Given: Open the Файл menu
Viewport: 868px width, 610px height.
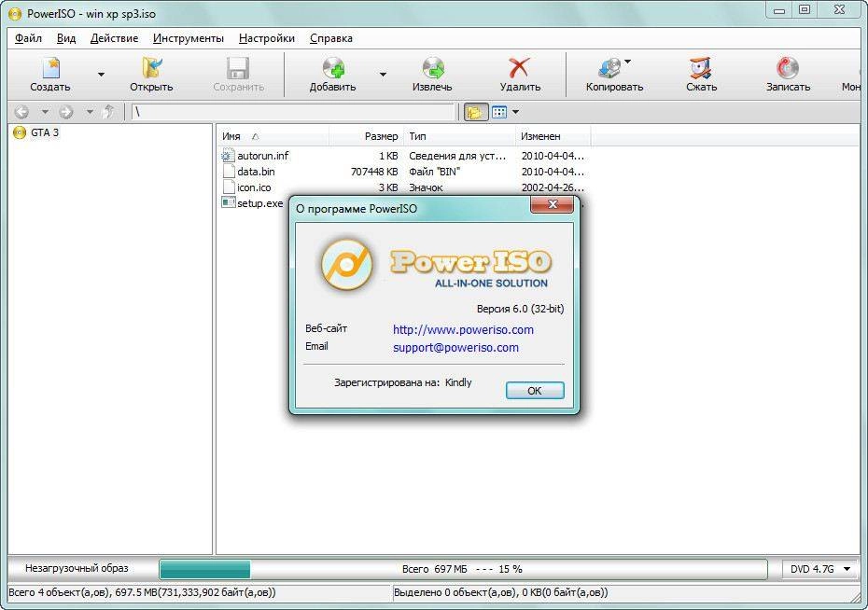Looking at the screenshot, I should coord(28,38).
